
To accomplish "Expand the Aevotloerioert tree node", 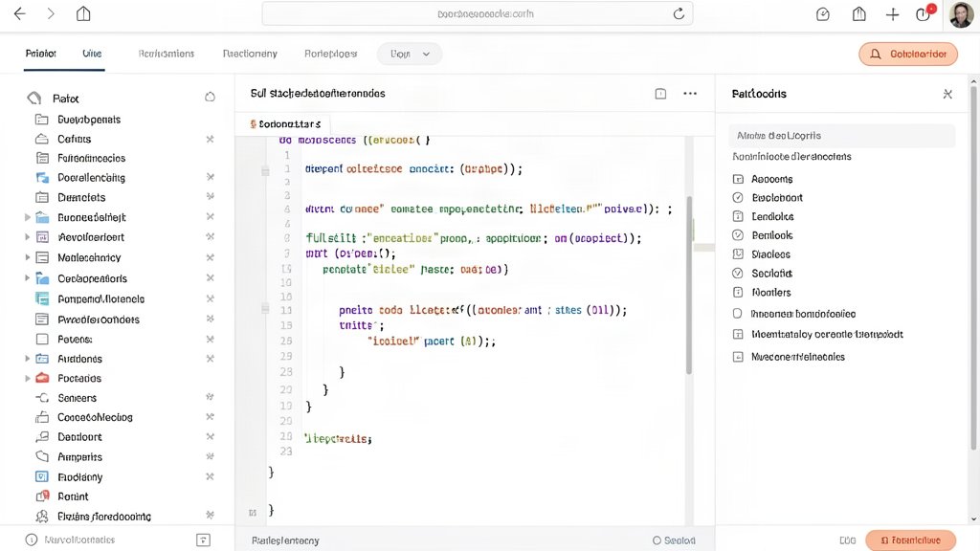I will [27, 237].
